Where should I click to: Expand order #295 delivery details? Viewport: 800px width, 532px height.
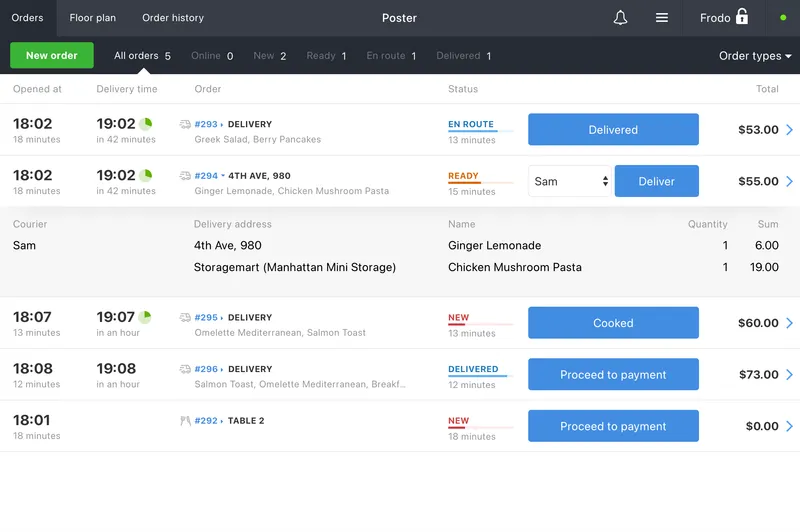(223, 318)
